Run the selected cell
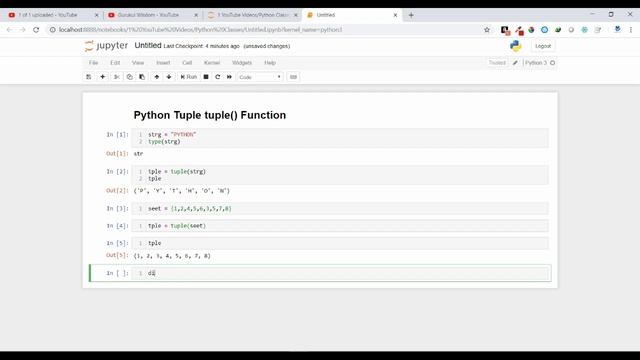The image size is (640, 360). coord(189,77)
